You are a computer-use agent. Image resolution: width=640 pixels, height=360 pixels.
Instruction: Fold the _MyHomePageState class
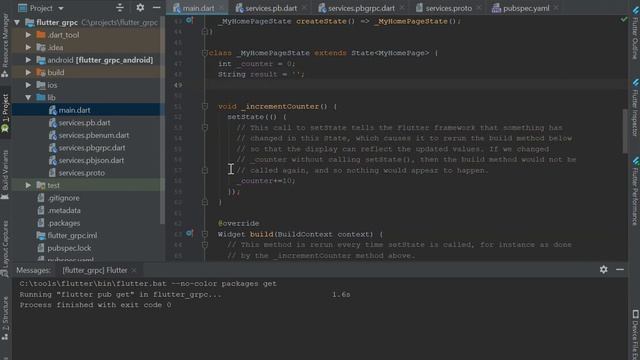click(205, 53)
